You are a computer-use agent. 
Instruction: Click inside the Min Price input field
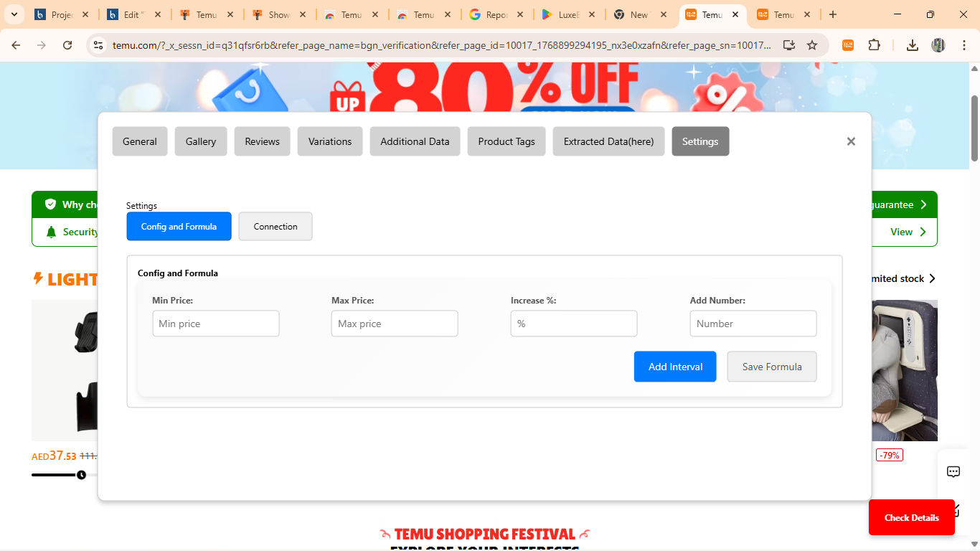click(215, 324)
